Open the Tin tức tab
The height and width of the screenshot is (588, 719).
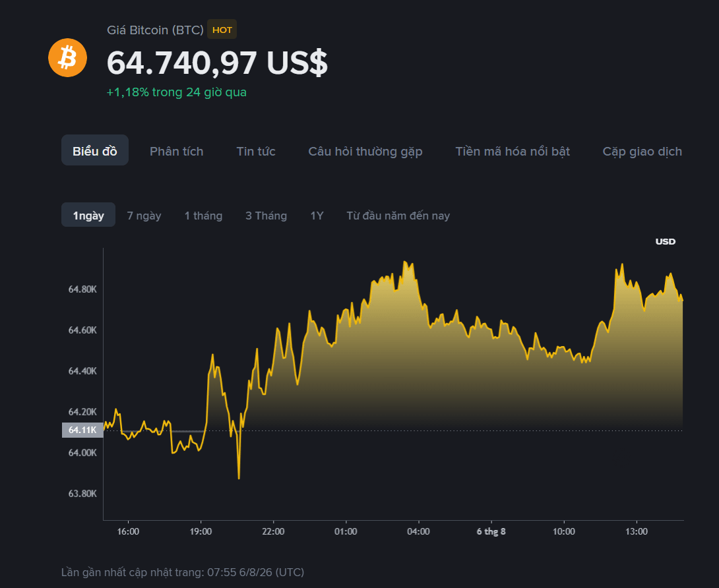pos(256,151)
